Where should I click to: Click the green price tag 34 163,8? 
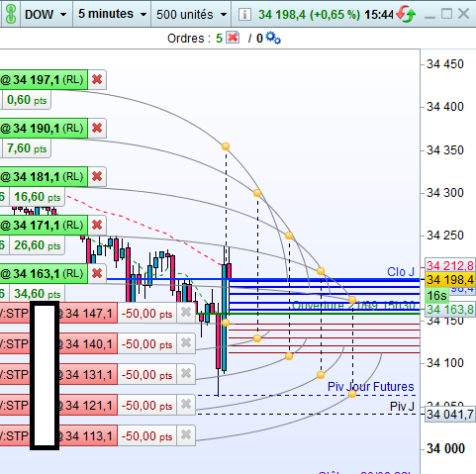coord(450,310)
